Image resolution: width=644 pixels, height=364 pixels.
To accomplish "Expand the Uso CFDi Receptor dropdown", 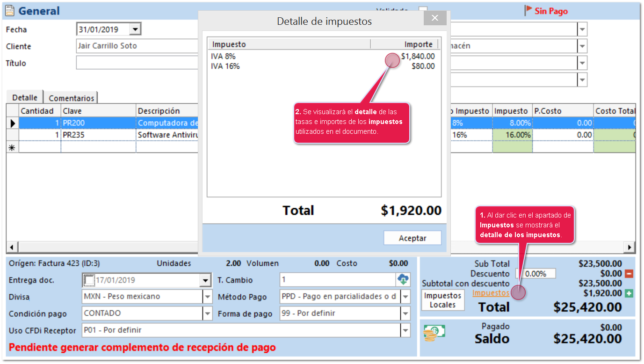I will coord(405,330).
